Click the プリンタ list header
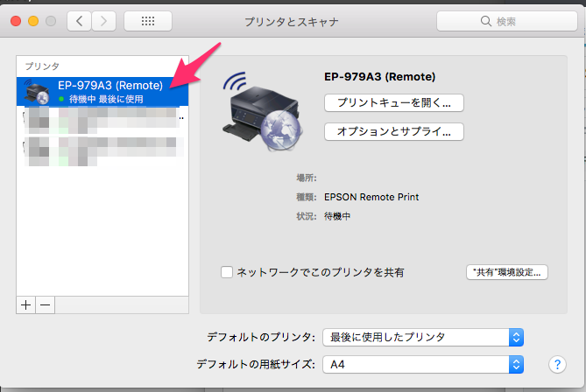Viewport: 586px width, 392px height. click(x=42, y=66)
